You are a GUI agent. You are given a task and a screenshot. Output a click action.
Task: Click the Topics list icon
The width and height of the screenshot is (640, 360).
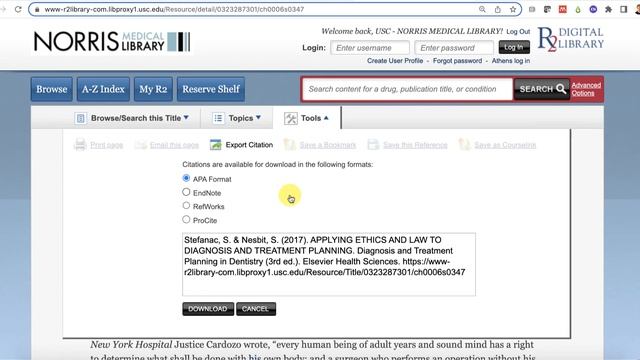tap(218, 118)
